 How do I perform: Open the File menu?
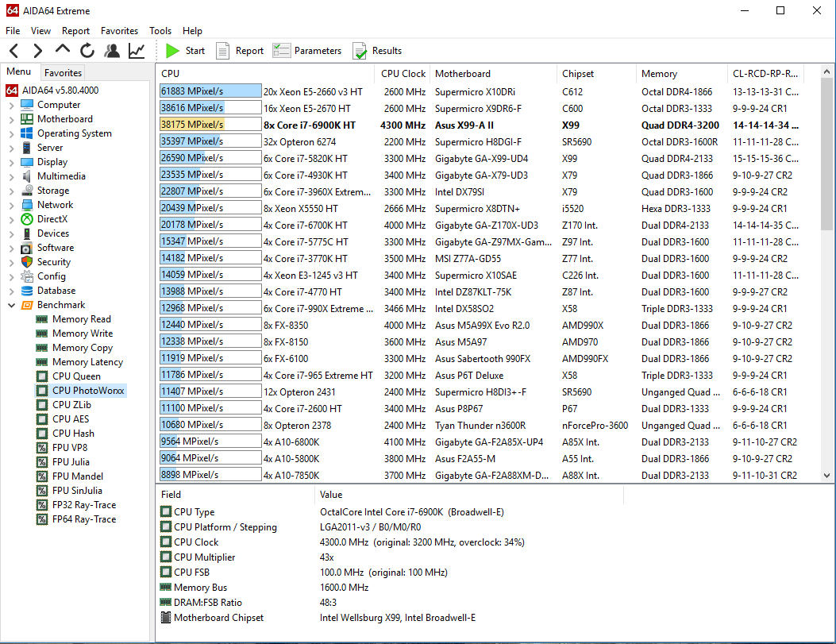[13, 30]
